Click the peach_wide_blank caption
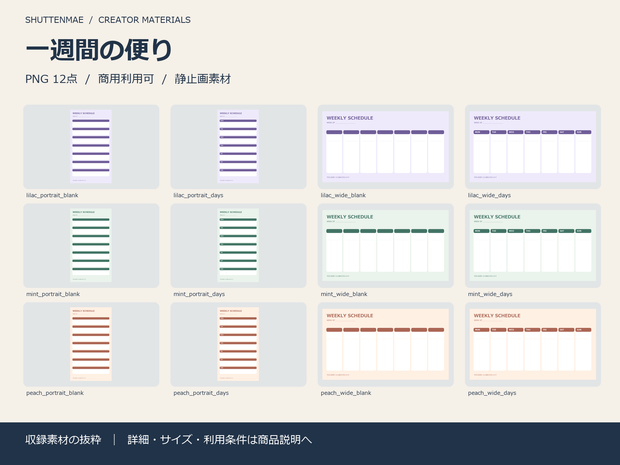 point(346,393)
